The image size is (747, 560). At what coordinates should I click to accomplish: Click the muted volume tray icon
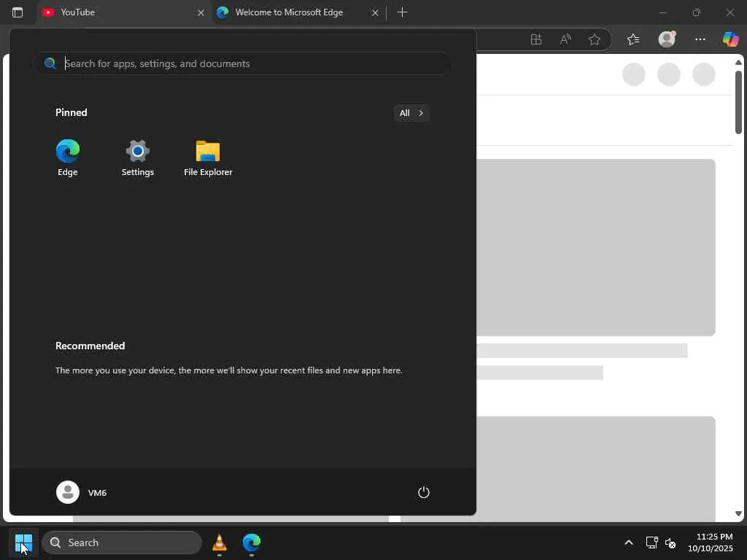tap(670, 542)
